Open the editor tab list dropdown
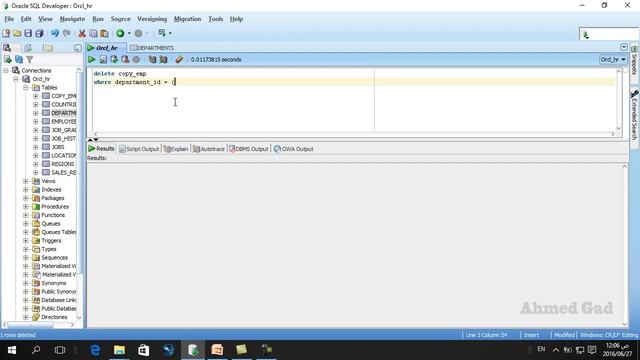 [x=624, y=47]
